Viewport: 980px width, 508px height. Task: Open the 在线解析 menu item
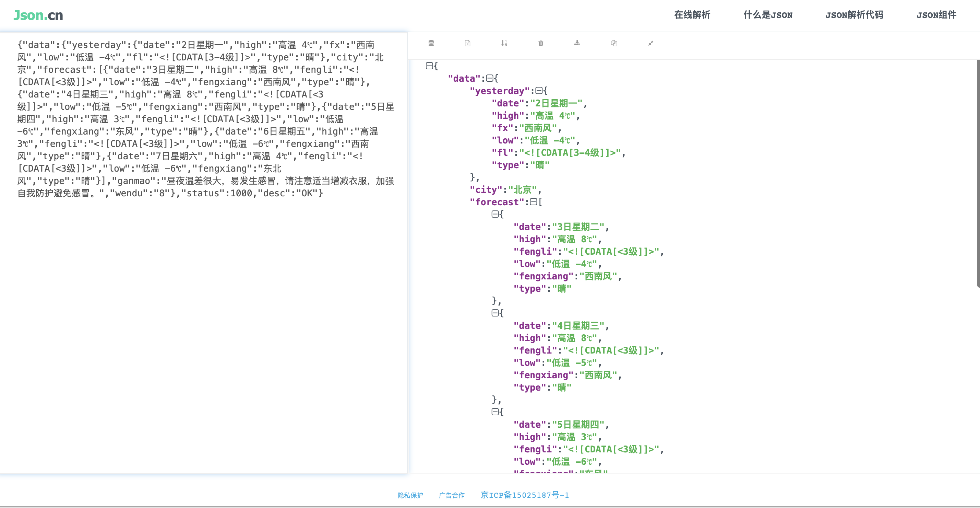click(x=692, y=15)
